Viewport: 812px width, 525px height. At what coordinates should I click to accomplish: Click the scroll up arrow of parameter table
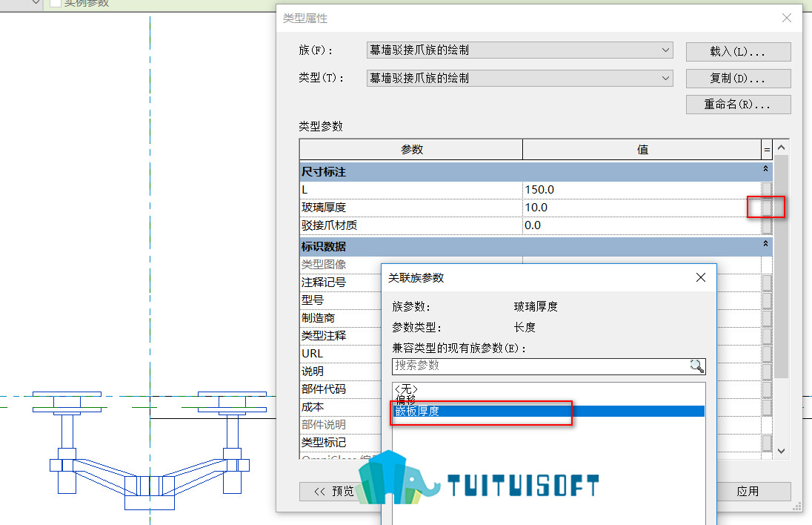[x=782, y=147]
